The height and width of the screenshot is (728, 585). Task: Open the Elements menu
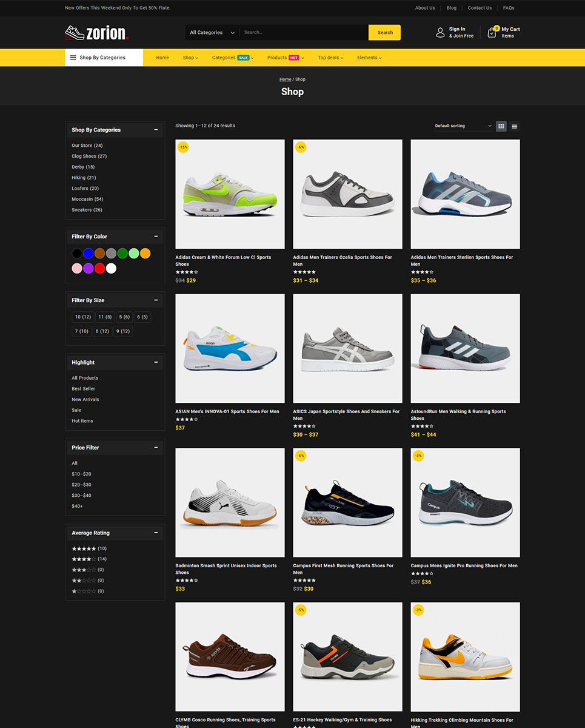coord(369,58)
